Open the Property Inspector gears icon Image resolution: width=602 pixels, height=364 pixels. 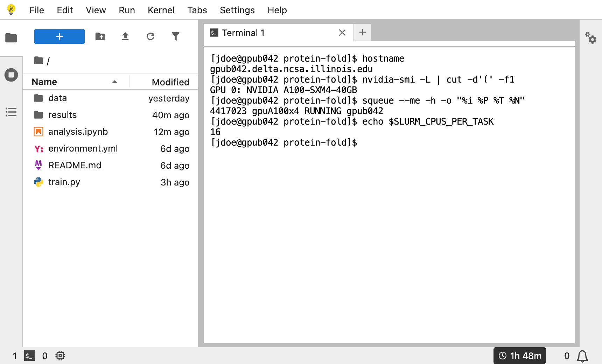(591, 37)
